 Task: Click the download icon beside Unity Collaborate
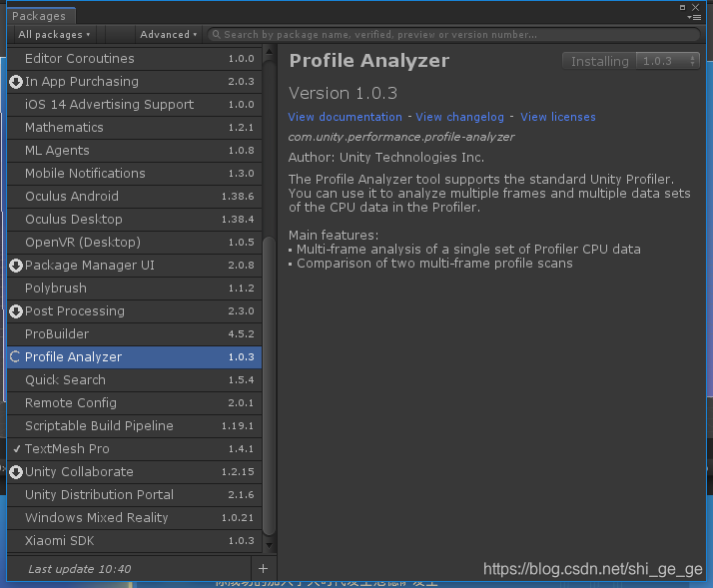(16, 472)
